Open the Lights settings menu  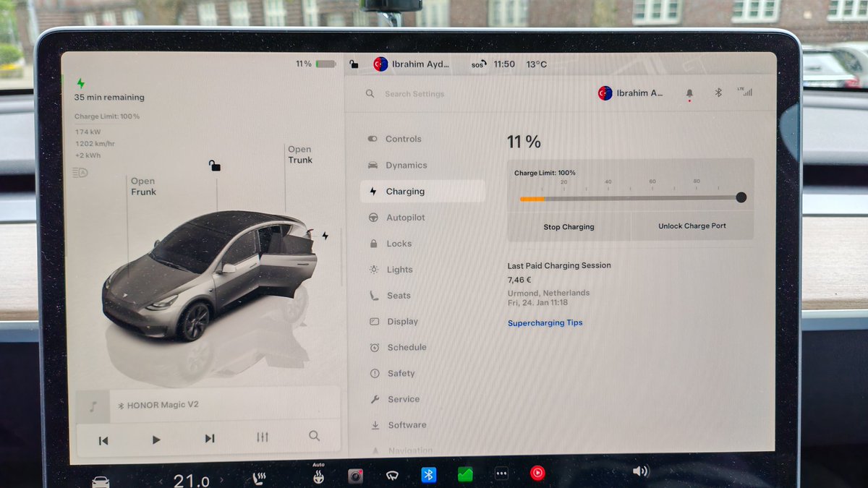click(391, 270)
